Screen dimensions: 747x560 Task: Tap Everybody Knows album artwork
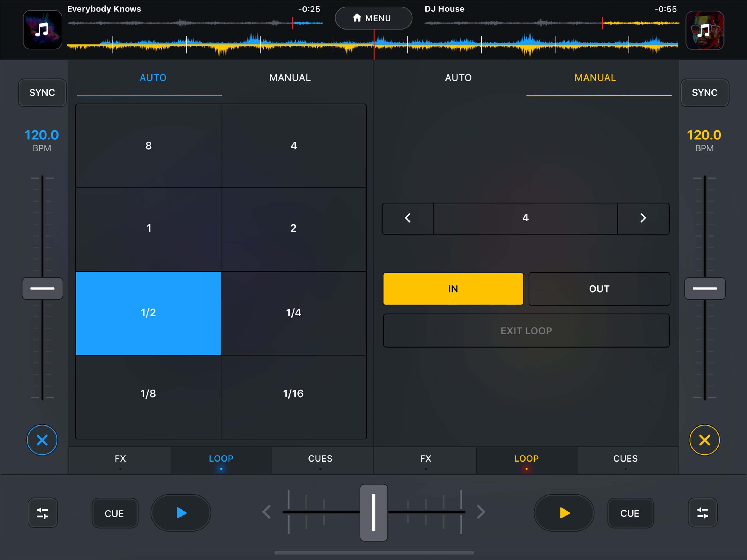click(x=43, y=30)
